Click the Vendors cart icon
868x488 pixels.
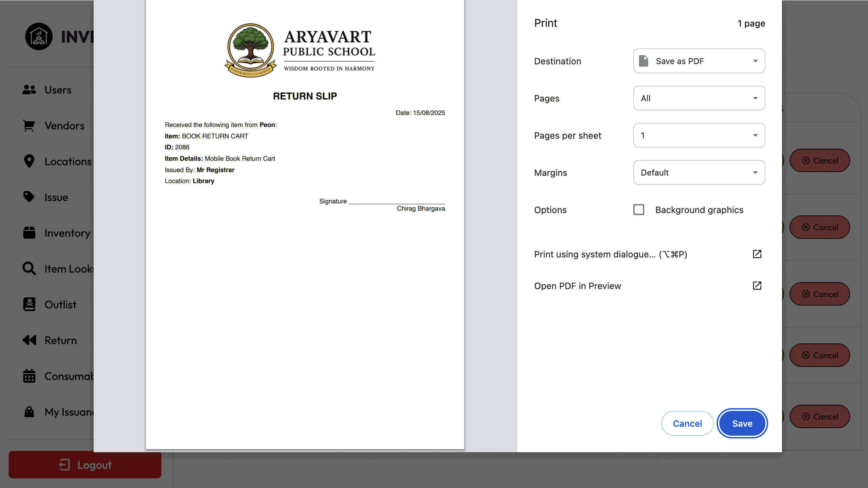29,126
